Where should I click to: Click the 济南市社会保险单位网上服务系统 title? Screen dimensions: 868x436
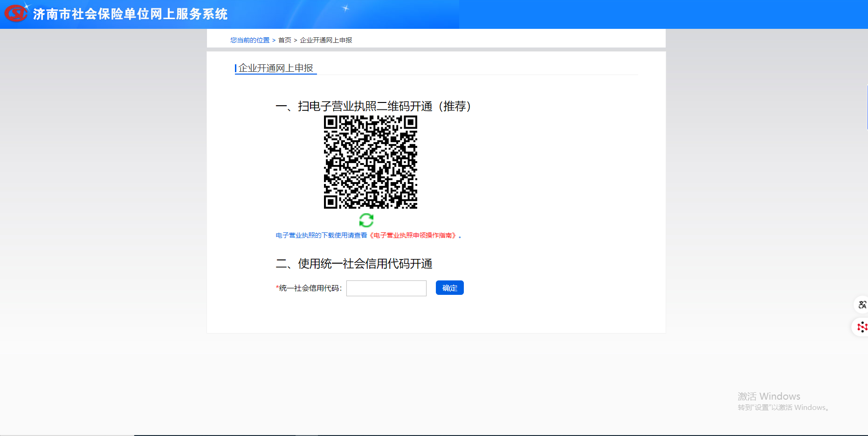(130, 14)
